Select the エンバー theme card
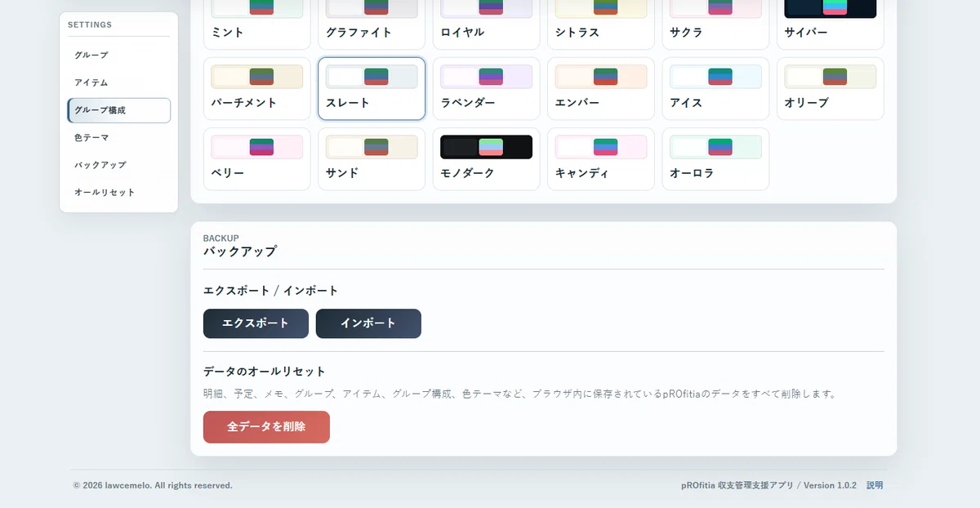The height and width of the screenshot is (508, 980). point(601,89)
